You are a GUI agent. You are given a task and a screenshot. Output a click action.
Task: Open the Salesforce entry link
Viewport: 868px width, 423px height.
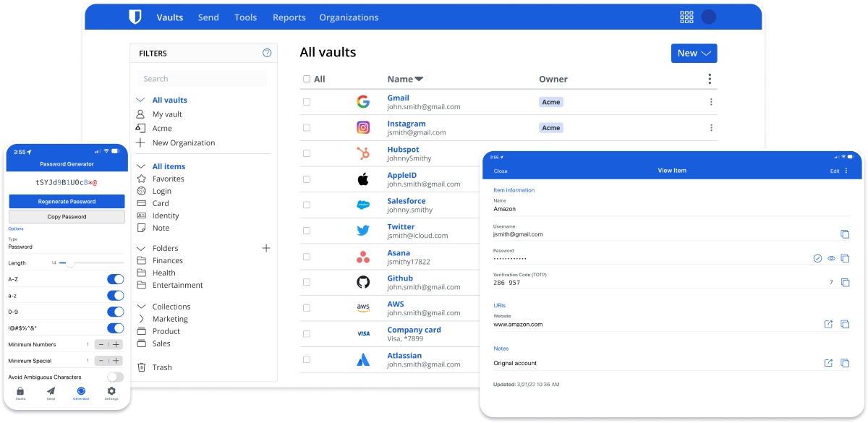pyautogui.click(x=406, y=201)
